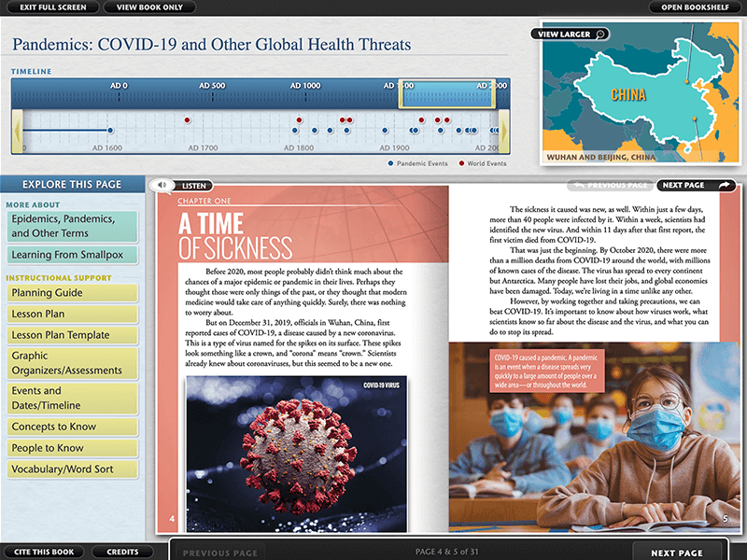Screen dimensions: 747x560
Task: Click Previous Page in the bottom bar
Action: click(x=220, y=553)
